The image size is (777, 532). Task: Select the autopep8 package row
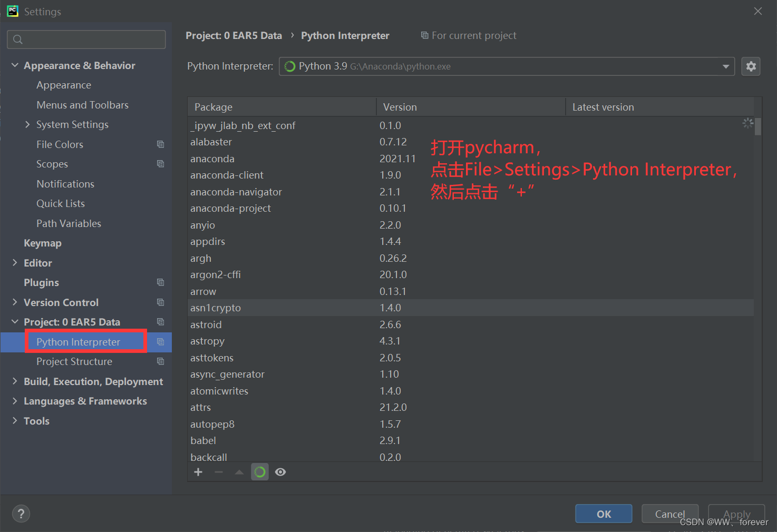point(471,424)
